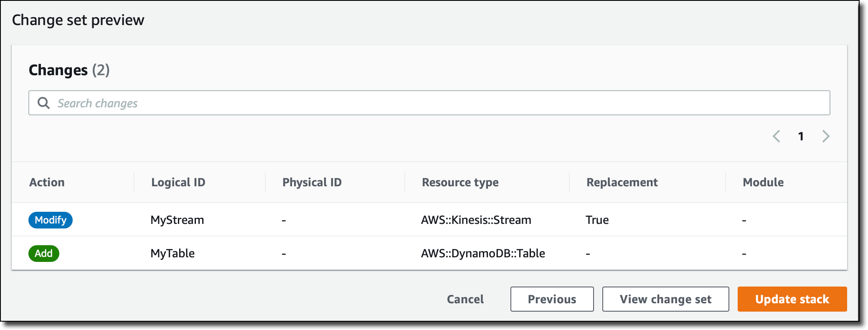This screenshot has width=868, height=330.
Task: Click the search magnifier icon
Action: 43,103
